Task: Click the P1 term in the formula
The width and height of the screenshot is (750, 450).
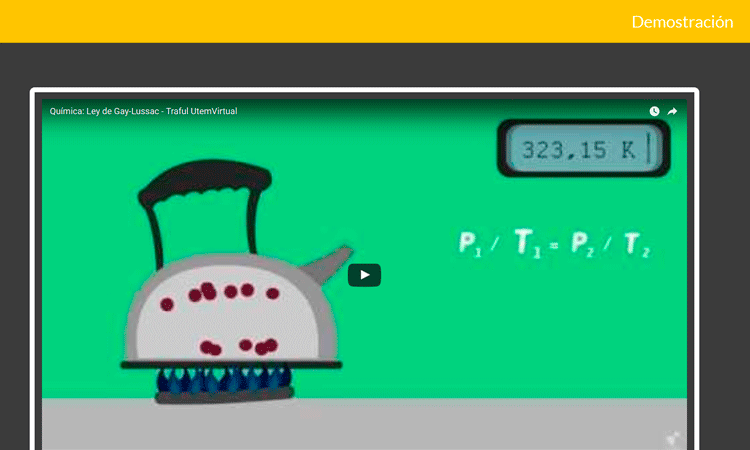Action: (470, 244)
